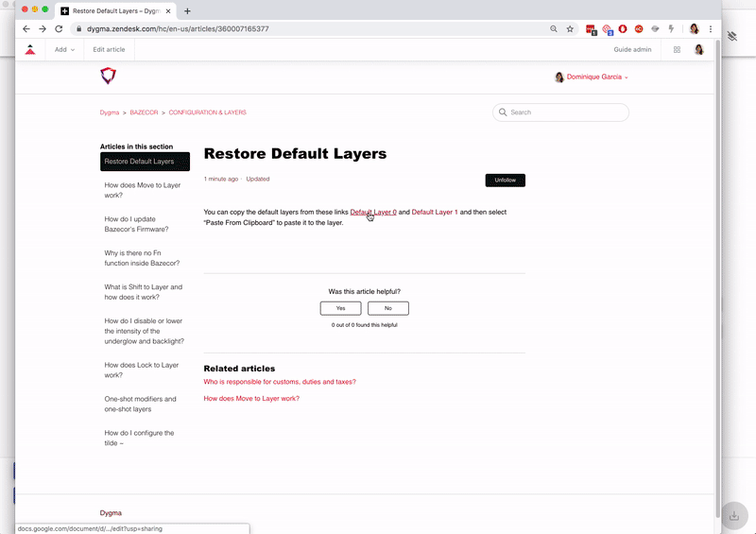Click the page vertical scrollbar
Image resolution: width=756 pixels, height=534 pixels.
(717, 280)
